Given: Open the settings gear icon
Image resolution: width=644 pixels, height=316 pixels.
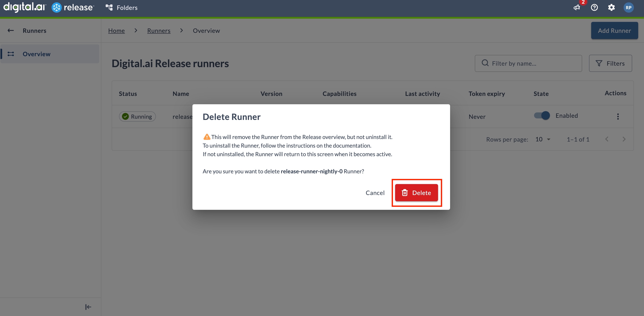Looking at the screenshot, I should click(x=611, y=8).
